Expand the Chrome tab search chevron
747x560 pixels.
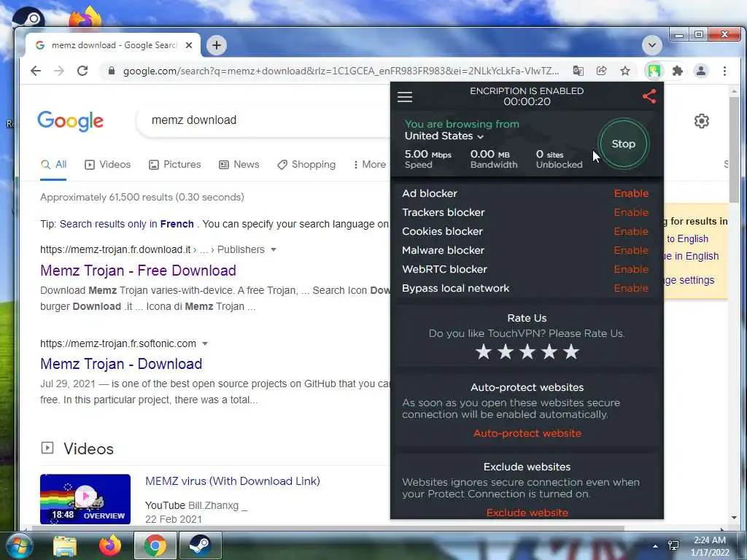click(651, 45)
